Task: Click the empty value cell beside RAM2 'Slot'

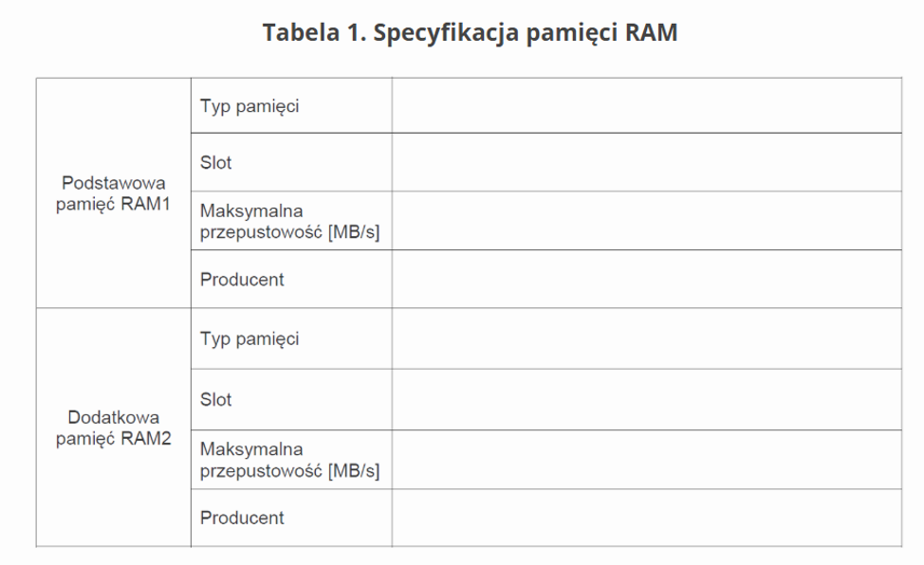Action: (646, 399)
